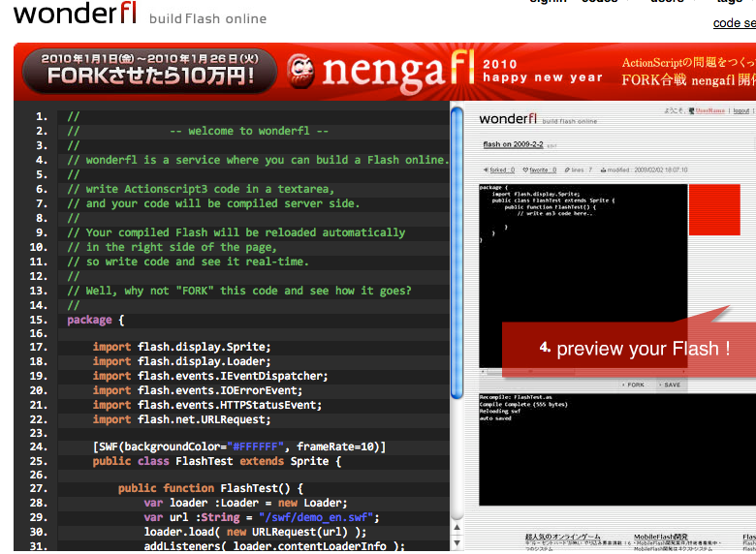Click the 'FORK合戦 nengafl' text in the banner

click(678, 79)
